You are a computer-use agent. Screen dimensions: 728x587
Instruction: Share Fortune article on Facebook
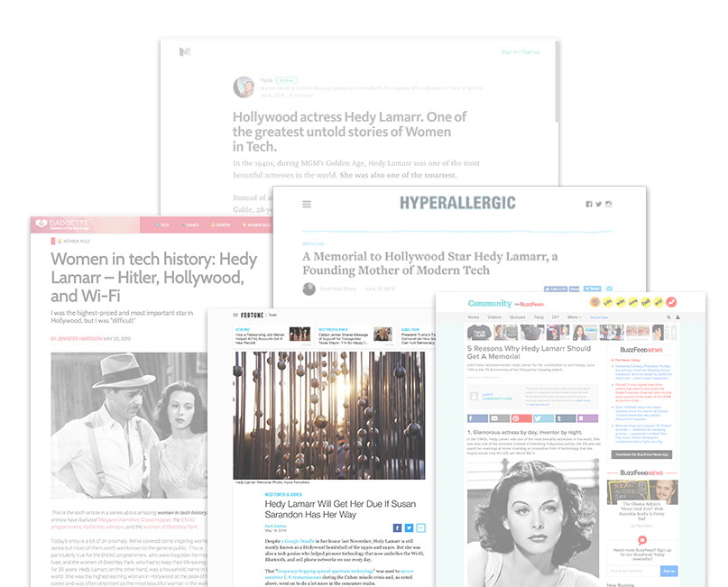point(397,527)
